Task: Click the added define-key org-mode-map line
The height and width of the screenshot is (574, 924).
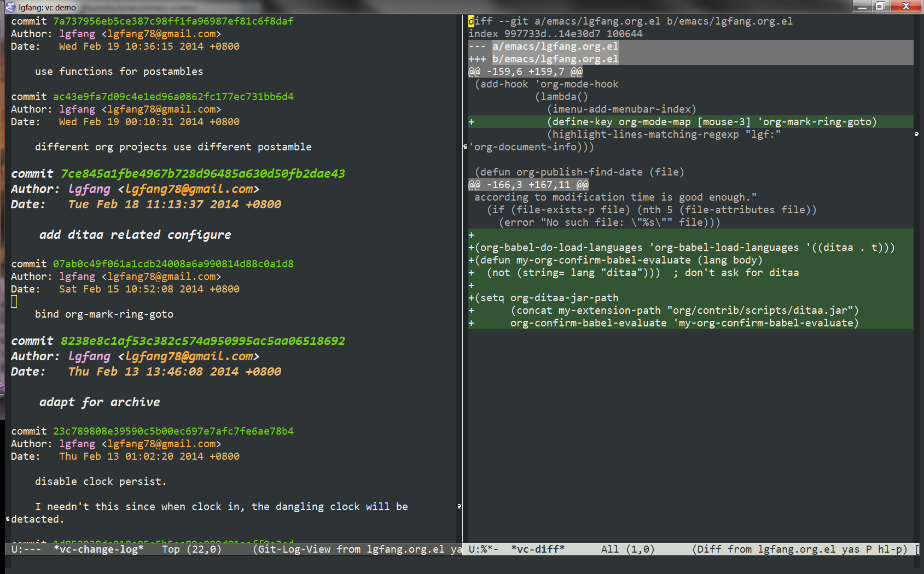Action: 690,122
